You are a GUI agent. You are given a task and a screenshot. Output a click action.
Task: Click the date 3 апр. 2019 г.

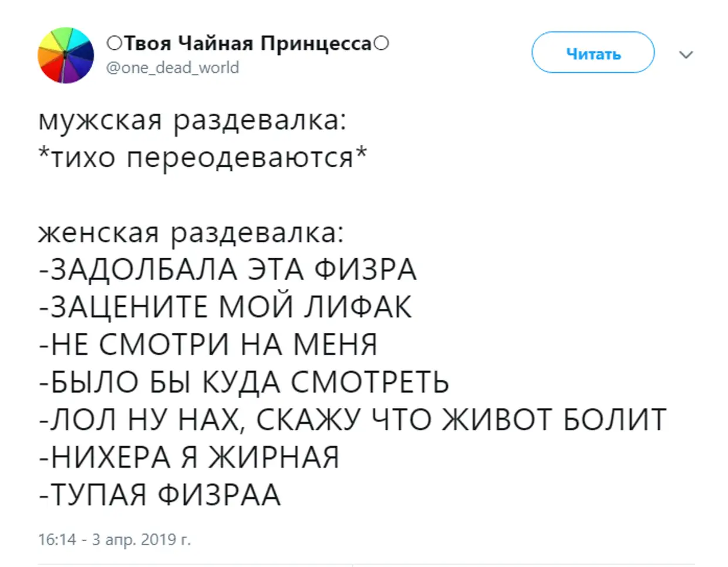pyautogui.click(x=141, y=539)
